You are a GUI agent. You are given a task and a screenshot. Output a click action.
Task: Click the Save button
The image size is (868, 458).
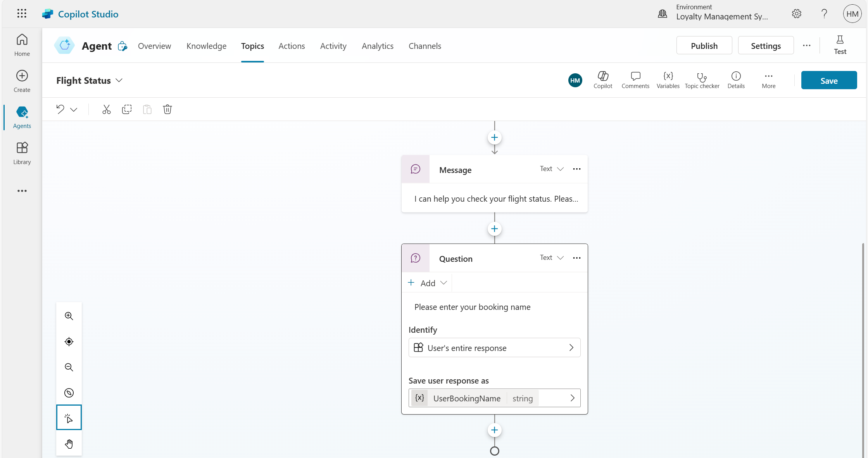click(x=828, y=80)
